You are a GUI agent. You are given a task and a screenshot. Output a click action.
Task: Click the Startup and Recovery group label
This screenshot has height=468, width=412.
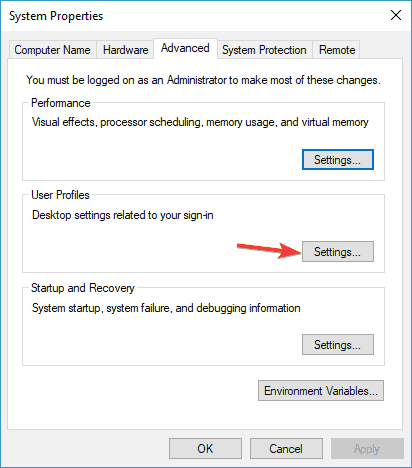[83, 288]
